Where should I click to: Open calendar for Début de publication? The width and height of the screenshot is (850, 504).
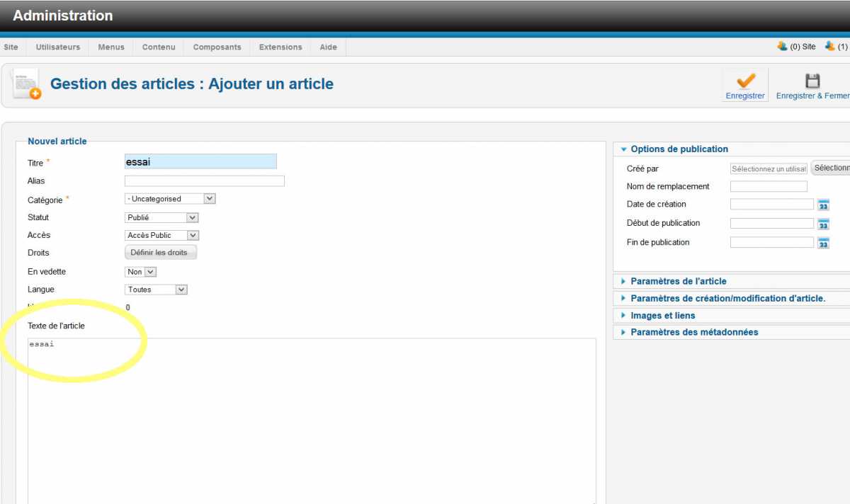[x=823, y=224]
